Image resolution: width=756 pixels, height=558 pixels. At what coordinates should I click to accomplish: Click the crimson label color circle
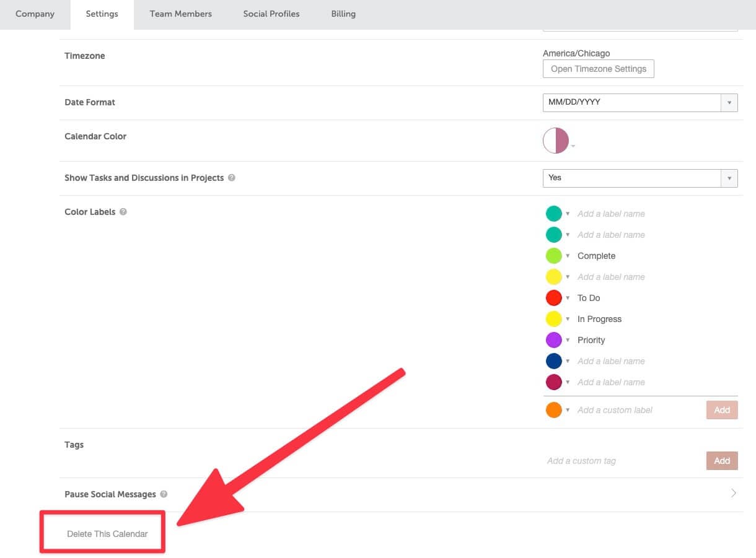tap(553, 382)
